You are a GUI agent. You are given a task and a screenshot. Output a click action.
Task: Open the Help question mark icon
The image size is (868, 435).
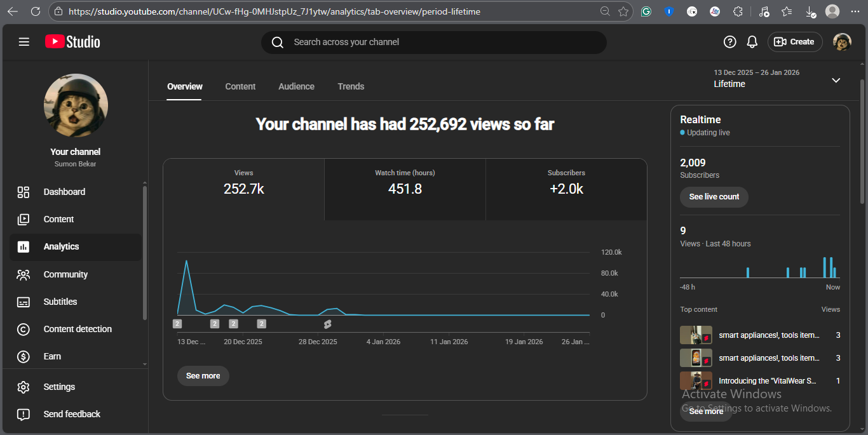[729, 42]
